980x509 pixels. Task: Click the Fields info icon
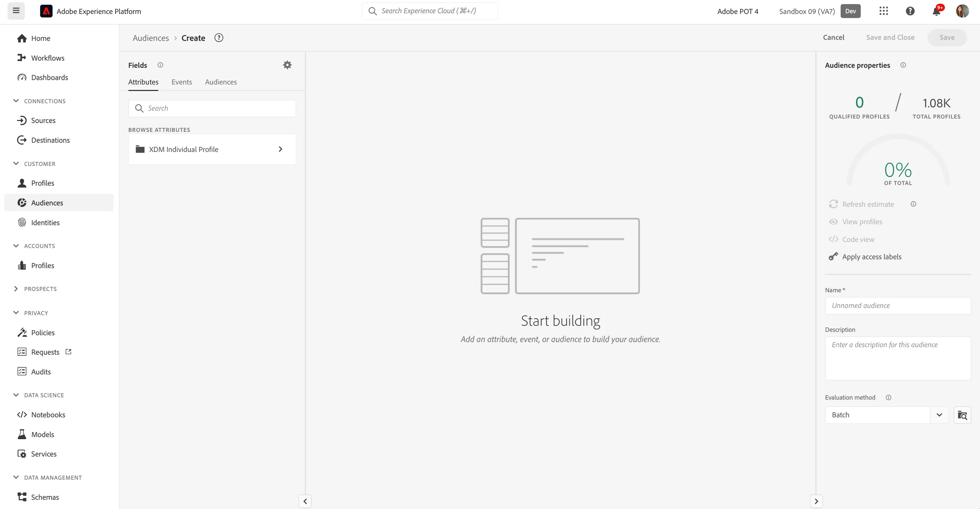(160, 65)
